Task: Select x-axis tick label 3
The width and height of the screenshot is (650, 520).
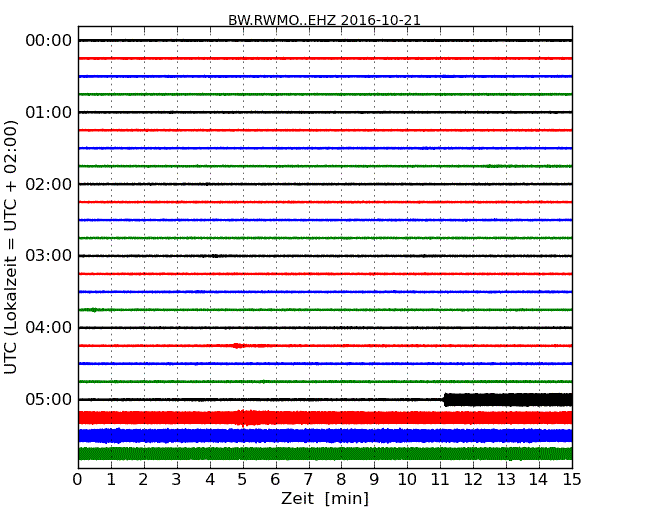Action: coord(177,480)
